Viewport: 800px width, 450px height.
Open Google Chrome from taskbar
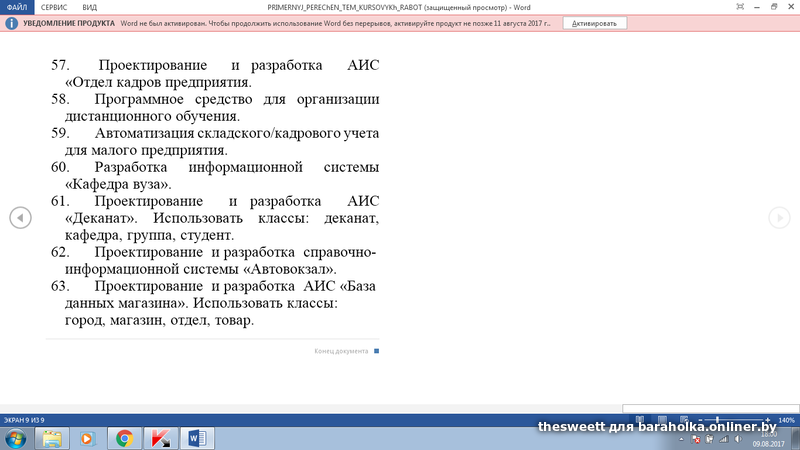[x=124, y=438]
